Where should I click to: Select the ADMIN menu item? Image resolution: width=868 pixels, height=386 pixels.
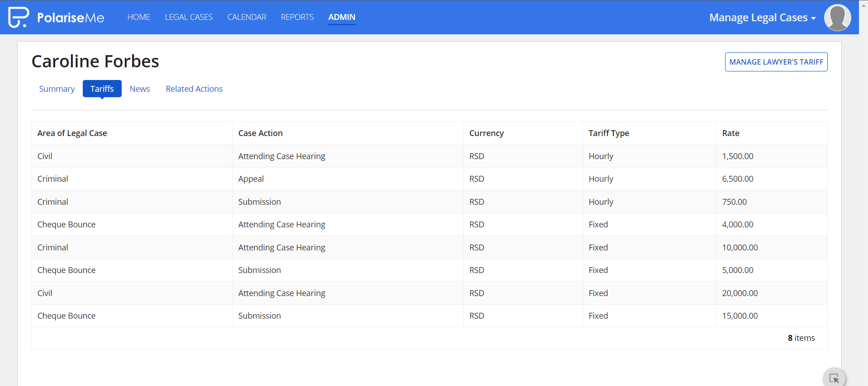pyautogui.click(x=342, y=17)
